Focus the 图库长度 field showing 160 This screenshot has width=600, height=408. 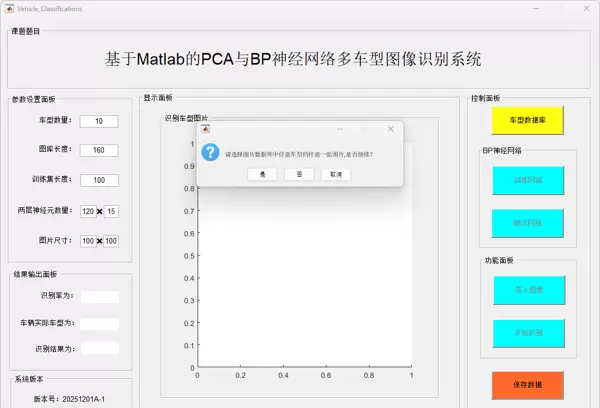(99, 150)
